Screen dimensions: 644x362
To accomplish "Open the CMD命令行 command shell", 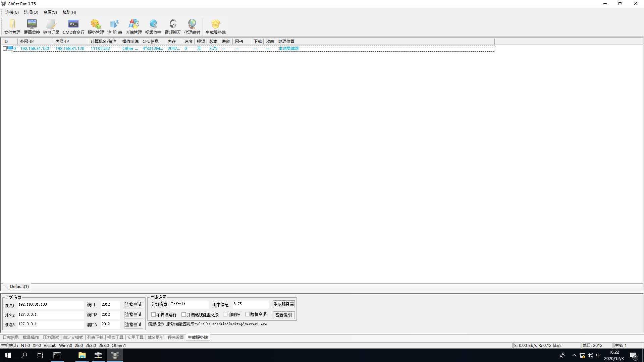I will coord(73,26).
